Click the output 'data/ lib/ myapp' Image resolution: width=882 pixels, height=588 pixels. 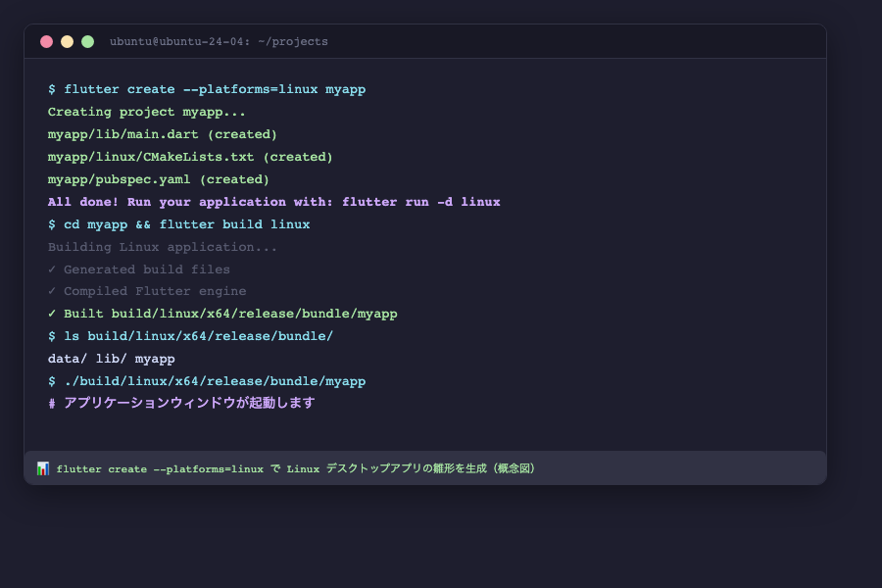click(x=112, y=359)
